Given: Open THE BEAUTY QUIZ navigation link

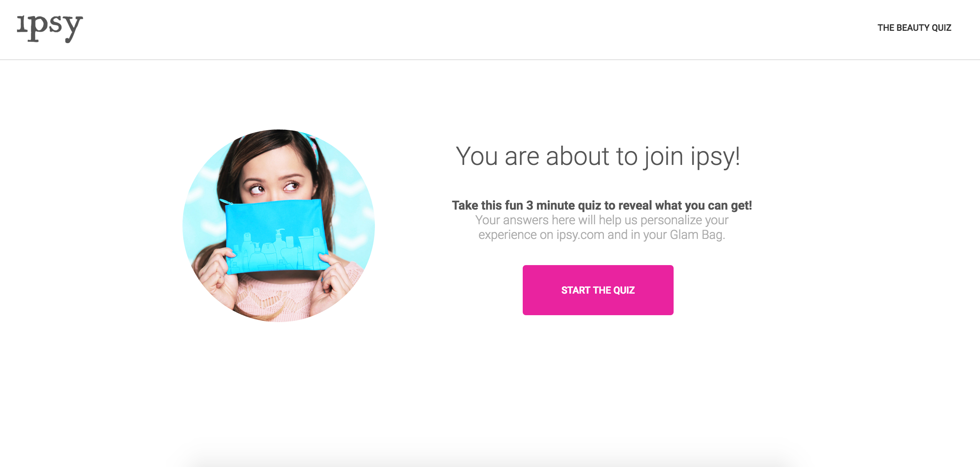Looking at the screenshot, I should (914, 28).
